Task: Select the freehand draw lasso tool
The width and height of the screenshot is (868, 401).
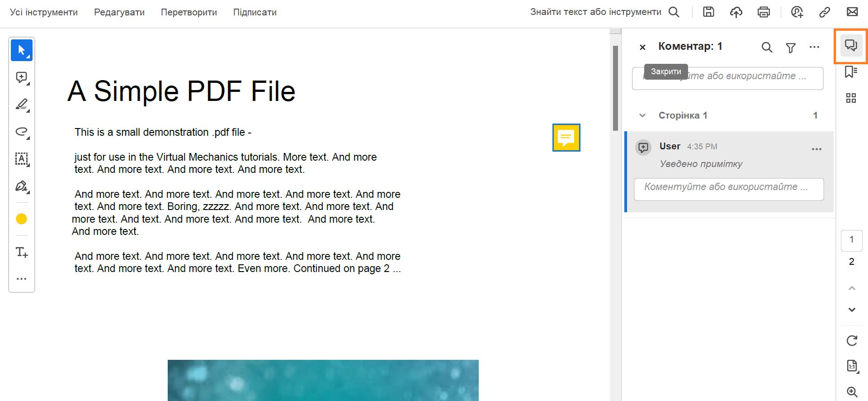Action: click(x=22, y=132)
